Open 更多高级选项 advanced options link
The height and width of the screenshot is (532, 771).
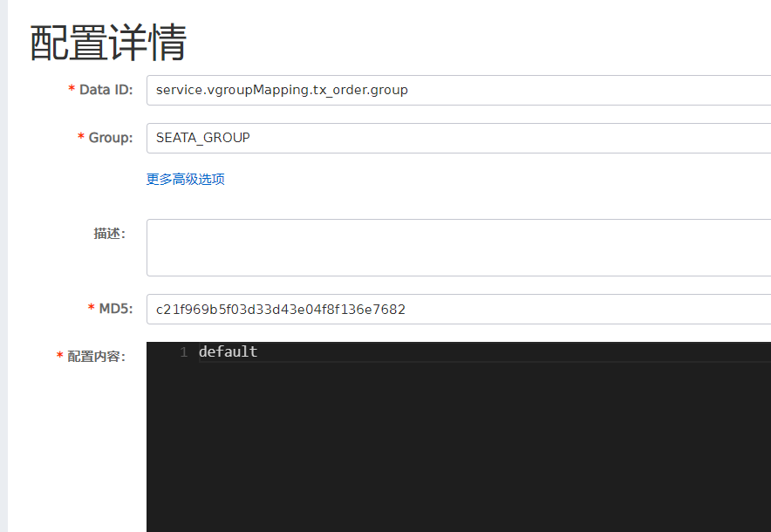pyautogui.click(x=185, y=179)
